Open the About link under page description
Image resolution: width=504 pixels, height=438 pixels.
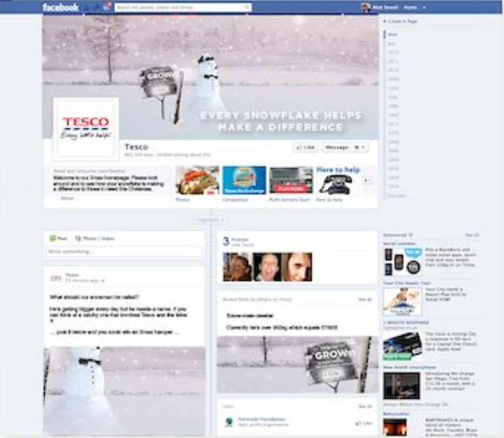[67, 198]
